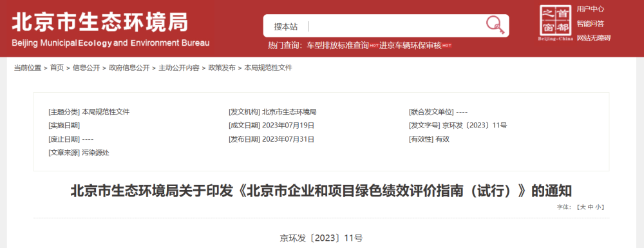Set font size to 小
644x248 pixels.
(598, 207)
